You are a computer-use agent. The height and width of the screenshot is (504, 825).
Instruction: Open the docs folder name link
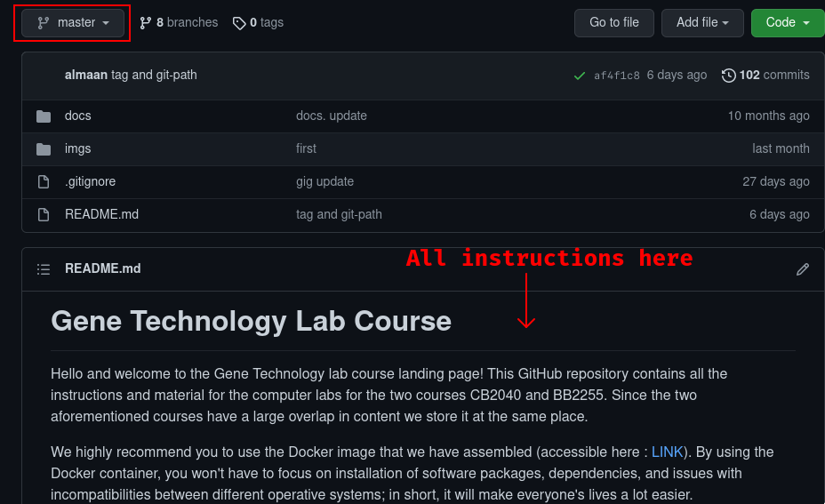tap(78, 116)
